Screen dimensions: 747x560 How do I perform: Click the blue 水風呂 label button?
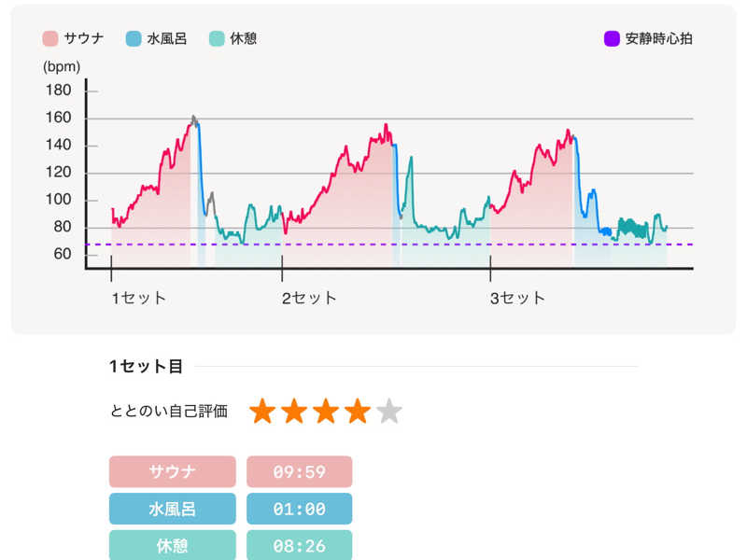pyautogui.click(x=173, y=509)
